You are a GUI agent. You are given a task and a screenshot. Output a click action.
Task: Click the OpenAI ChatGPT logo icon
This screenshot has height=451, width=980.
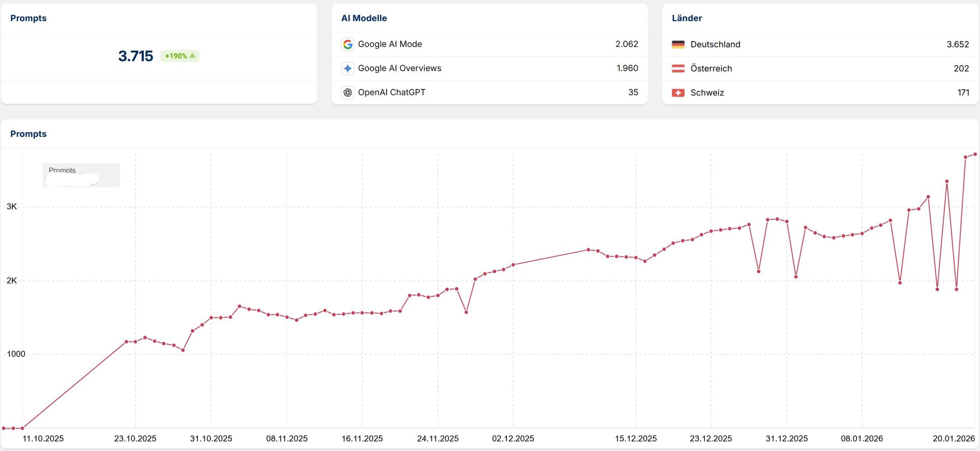point(348,93)
